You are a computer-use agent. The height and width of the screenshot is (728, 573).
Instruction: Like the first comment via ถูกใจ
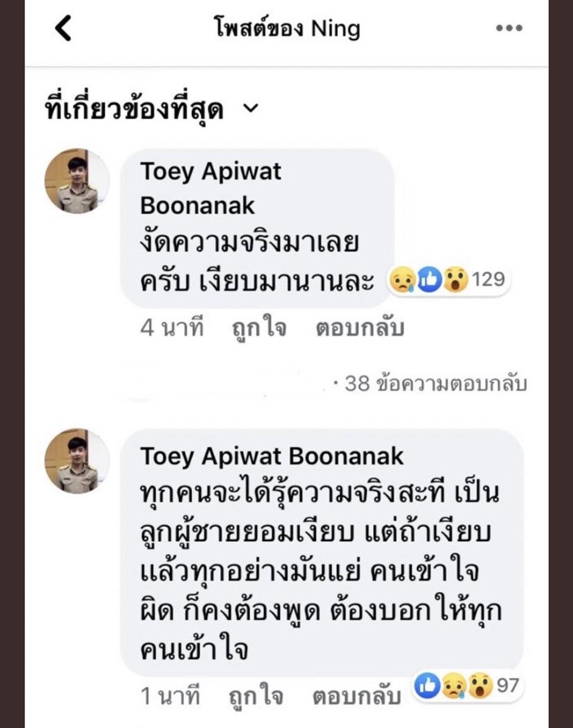click(x=259, y=328)
